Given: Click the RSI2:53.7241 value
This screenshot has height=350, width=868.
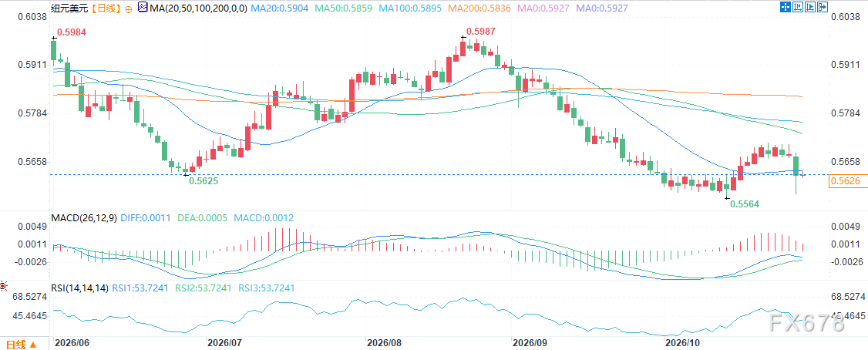Looking at the screenshot, I should 204,288.
